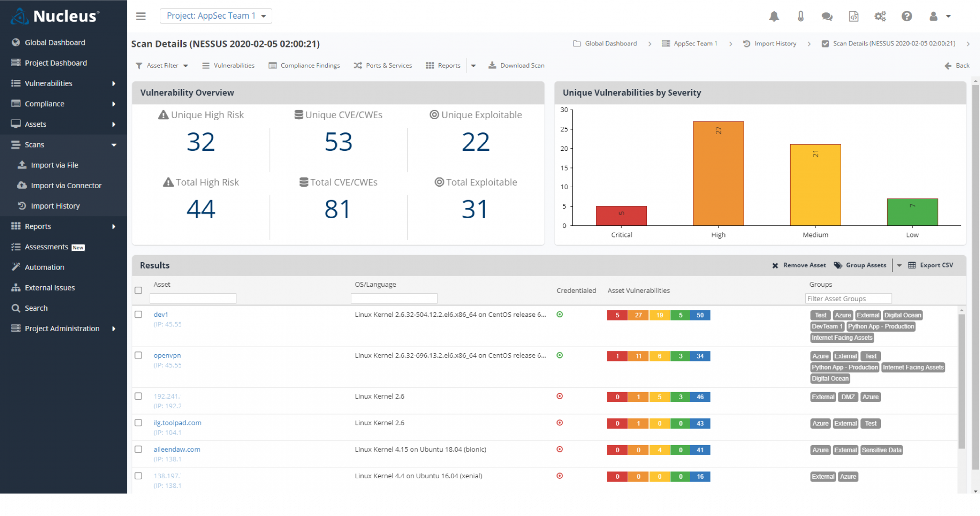Click the Asset filter input field

coord(193,299)
